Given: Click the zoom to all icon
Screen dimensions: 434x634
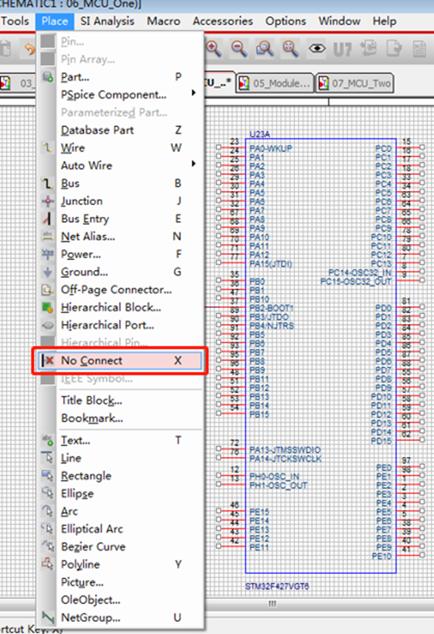Looking at the screenshot, I should click(290, 49).
